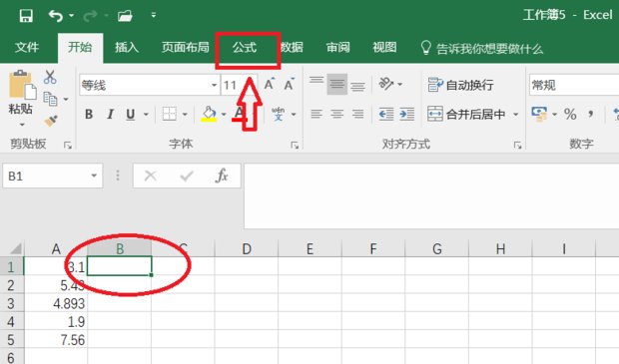Click the Increase Indent icon
The height and width of the screenshot is (364, 619).
407,115
